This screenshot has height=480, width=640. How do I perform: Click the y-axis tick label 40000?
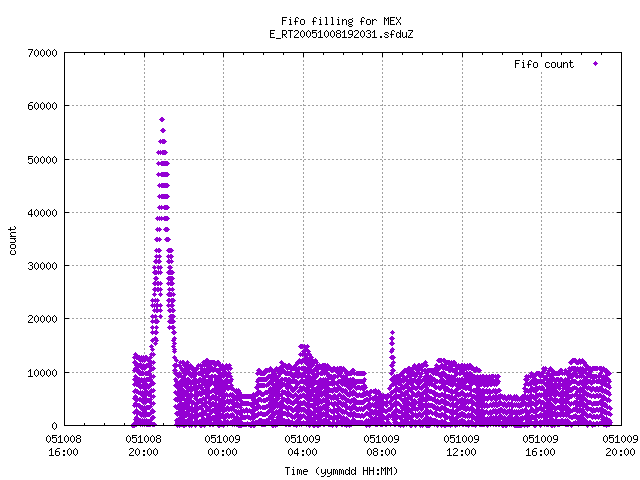click(42, 213)
